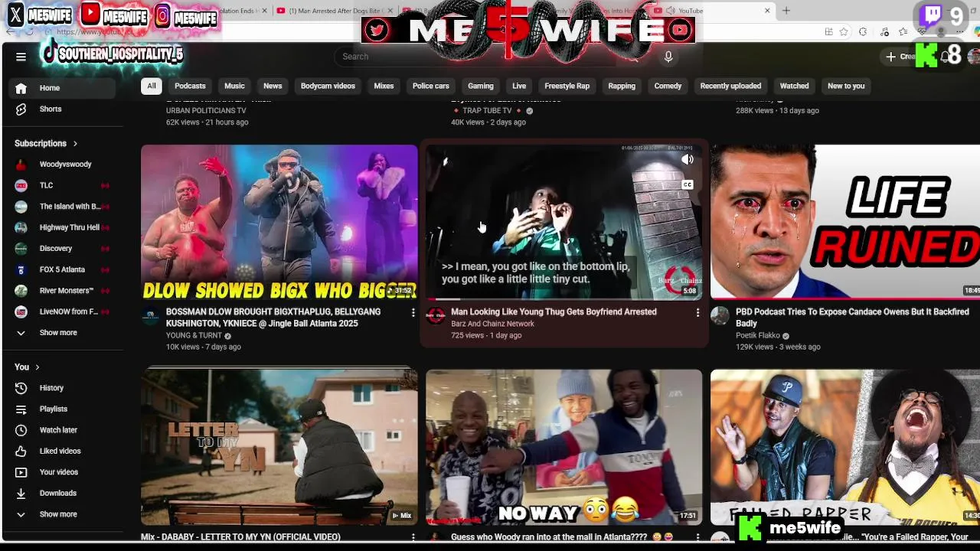Expand the You section chevron
980x551 pixels.
click(37, 367)
